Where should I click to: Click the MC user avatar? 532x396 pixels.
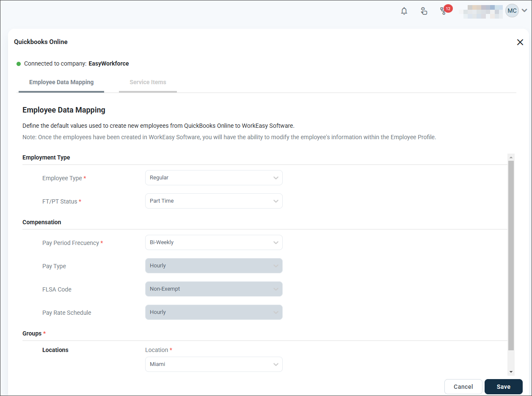pos(512,11)
